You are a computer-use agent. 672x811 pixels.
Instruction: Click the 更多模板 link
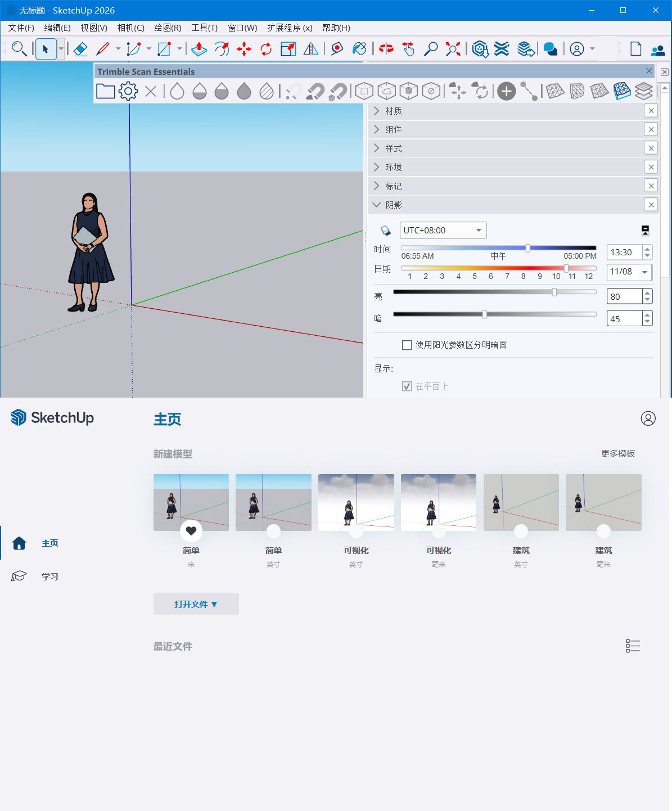point(617,454)
